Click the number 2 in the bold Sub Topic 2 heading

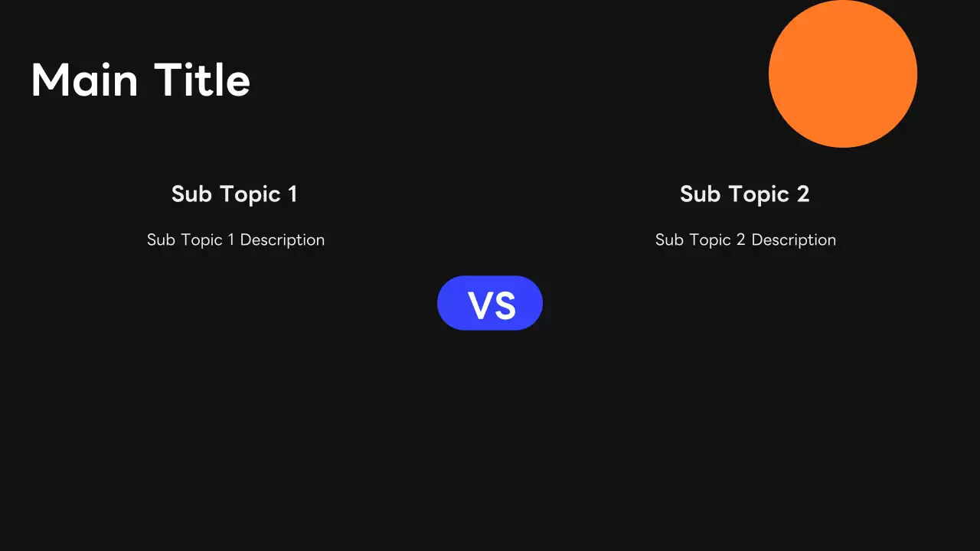(x=802, y=194)
